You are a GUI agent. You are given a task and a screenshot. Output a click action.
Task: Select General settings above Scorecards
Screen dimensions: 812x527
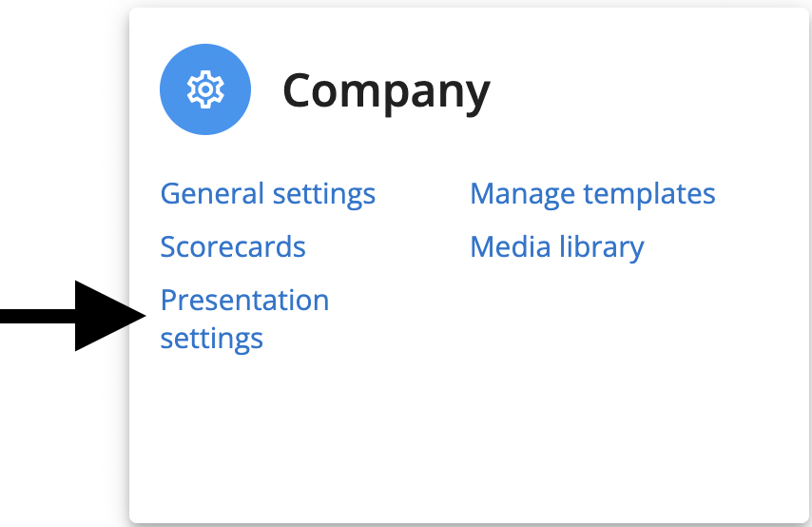pos(268,194)
